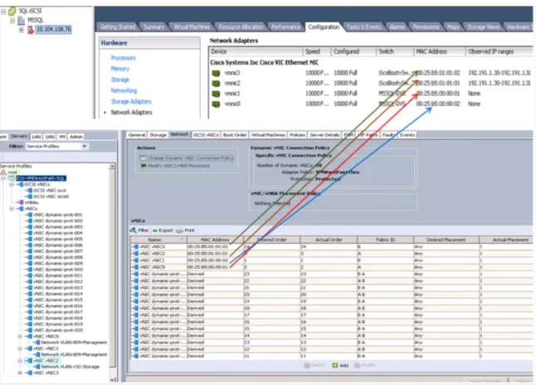Open the Summary tab in vSphere
Viewport: 536px width, 392px height.
(153, 27)
